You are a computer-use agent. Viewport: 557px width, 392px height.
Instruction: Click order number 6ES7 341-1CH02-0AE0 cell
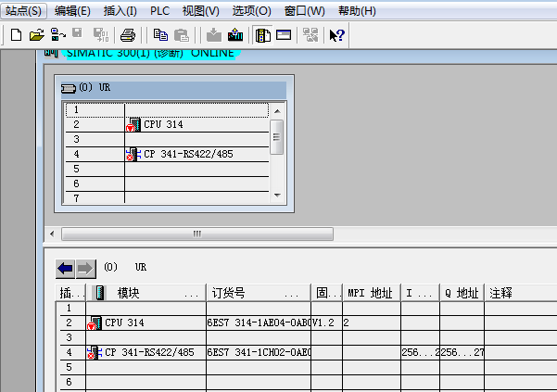tap(259, 352)
